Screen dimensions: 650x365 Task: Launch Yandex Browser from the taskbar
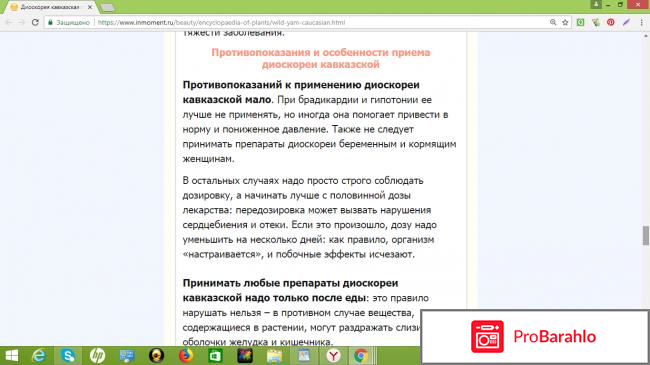click(333, 356)
